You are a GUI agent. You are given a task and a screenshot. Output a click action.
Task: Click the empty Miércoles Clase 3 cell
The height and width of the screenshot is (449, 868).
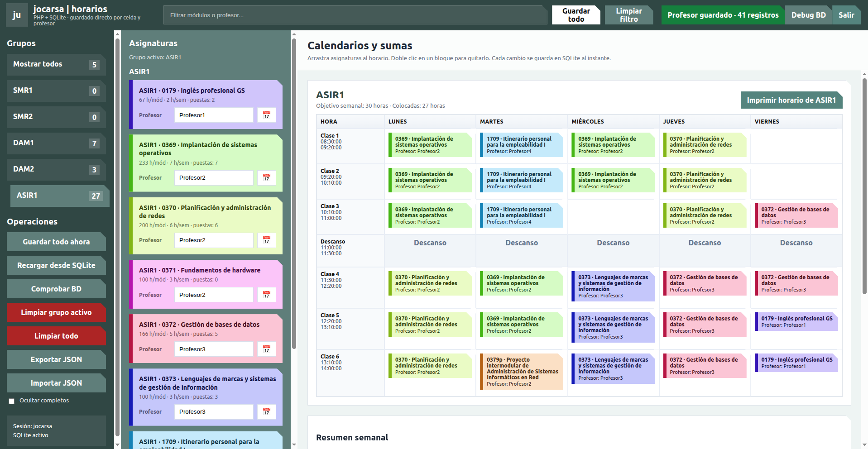(x=613, y=217)
